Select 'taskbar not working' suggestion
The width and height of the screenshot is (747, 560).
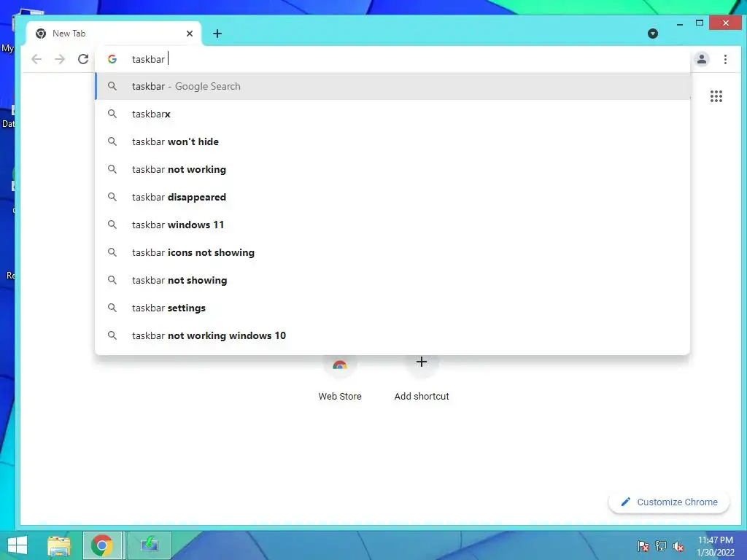pos(392,169)
